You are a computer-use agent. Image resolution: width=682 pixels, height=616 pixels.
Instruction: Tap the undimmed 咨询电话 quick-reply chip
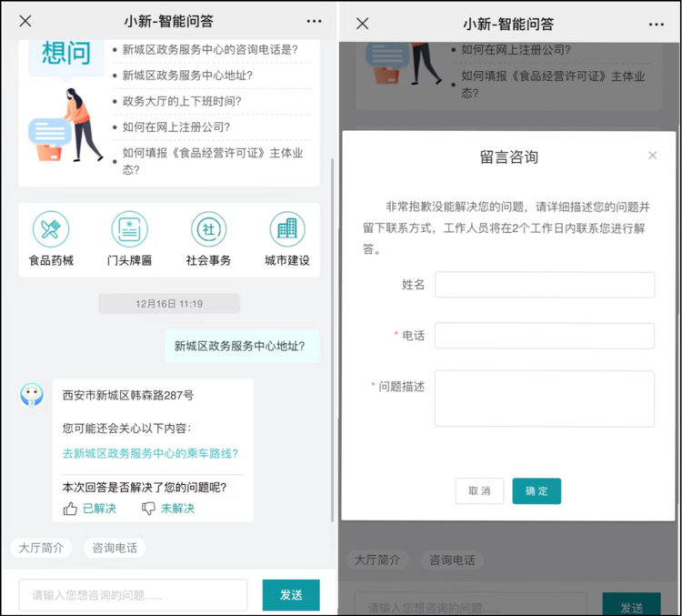coord(115,548)
